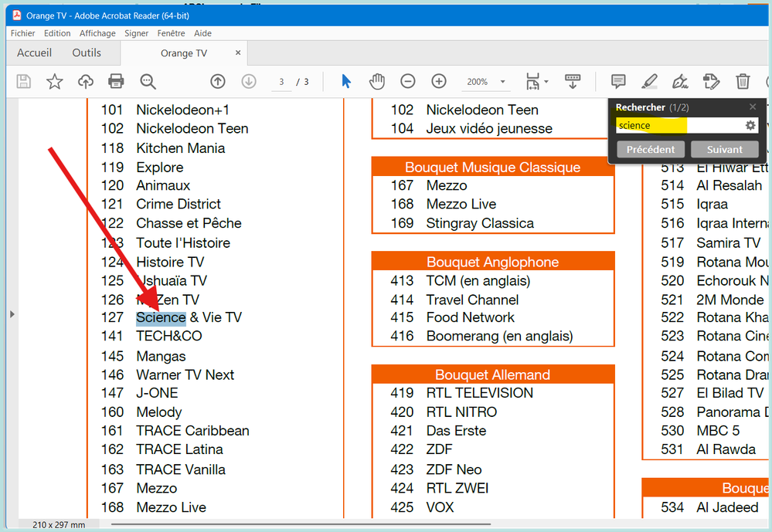
Task: Add a comment with speech bubble icon
Action: pyautogui.click(x=618, y=81)
